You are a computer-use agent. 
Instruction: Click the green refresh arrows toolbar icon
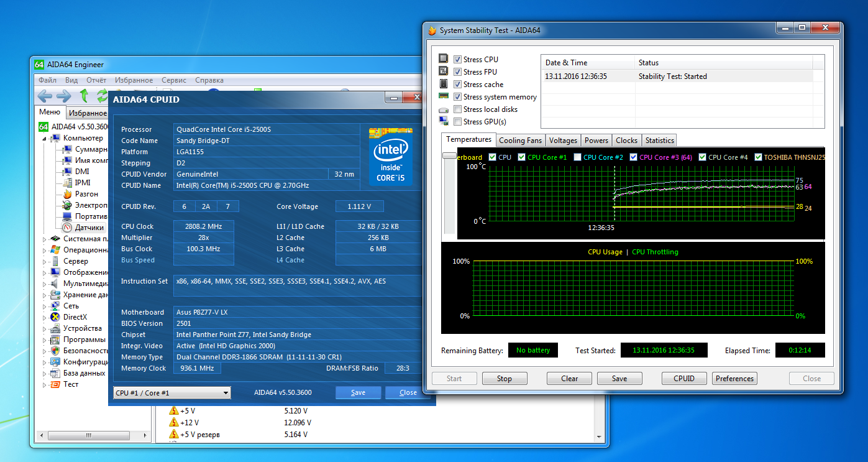(102, 96)
